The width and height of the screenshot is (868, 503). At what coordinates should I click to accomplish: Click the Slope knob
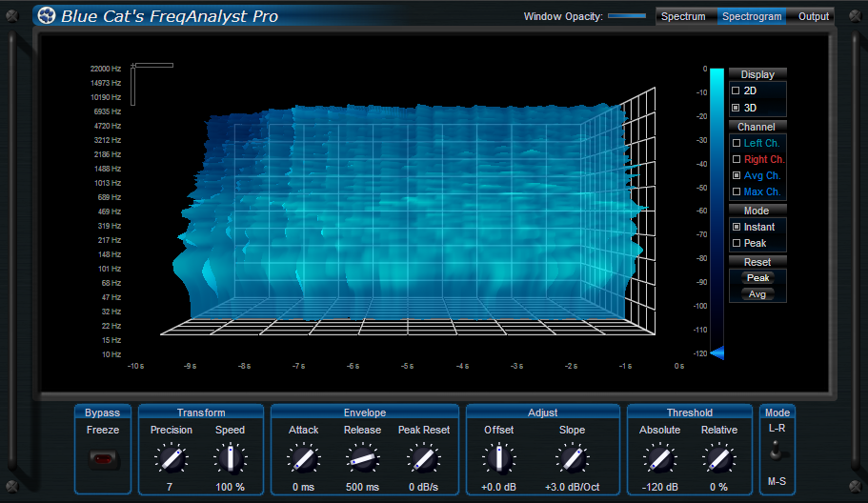click(x=572, y=459)
